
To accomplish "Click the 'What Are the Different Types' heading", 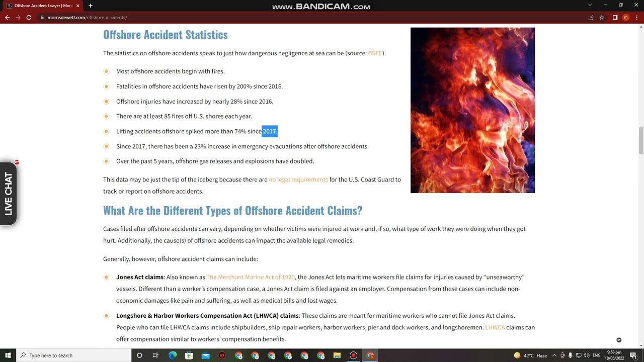I will tap(233, 211).
